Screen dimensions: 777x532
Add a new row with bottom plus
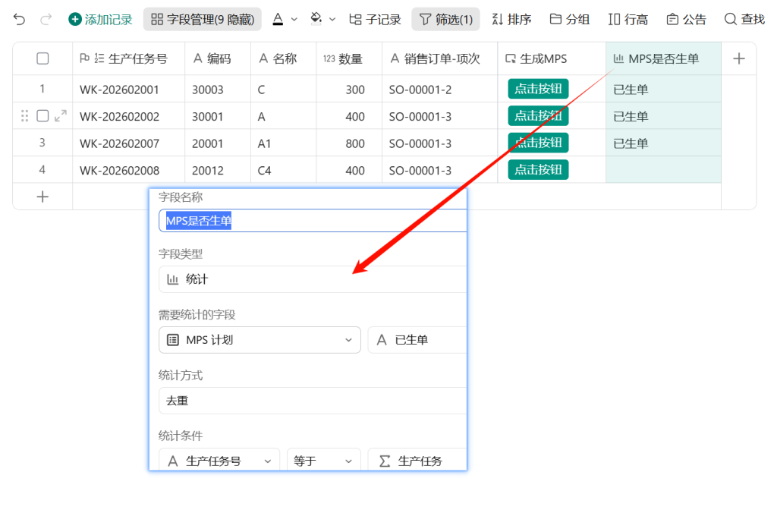pyautogui.click(x=42, y=197)
